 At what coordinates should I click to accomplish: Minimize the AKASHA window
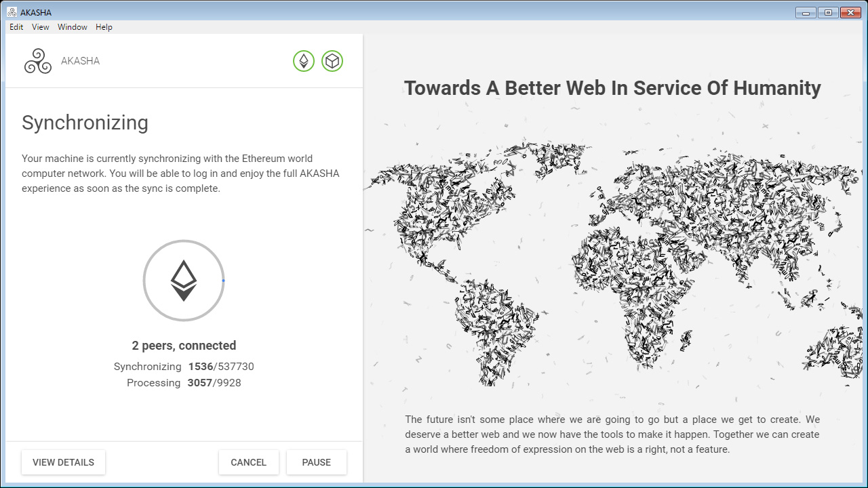tap(806, 12)
